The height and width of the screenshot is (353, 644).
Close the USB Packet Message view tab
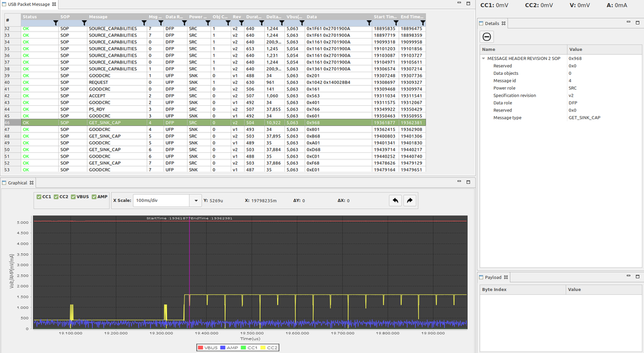point(54,4)
